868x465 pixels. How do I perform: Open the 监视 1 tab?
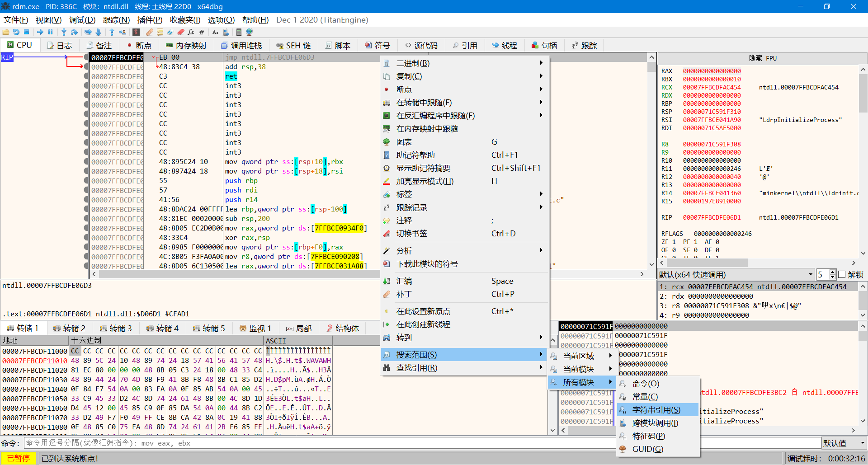pyautogui.click(x=255, y=329)
